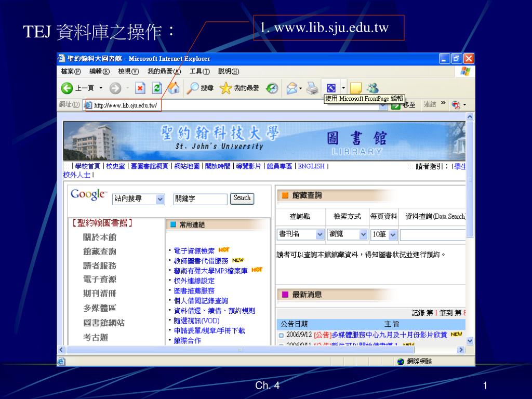The width and height of the screenshot is (532, 399).
Task: Open the 站內搜尋 Google scope dropdown
Action: pyautogui.click(x=160, y=199)
